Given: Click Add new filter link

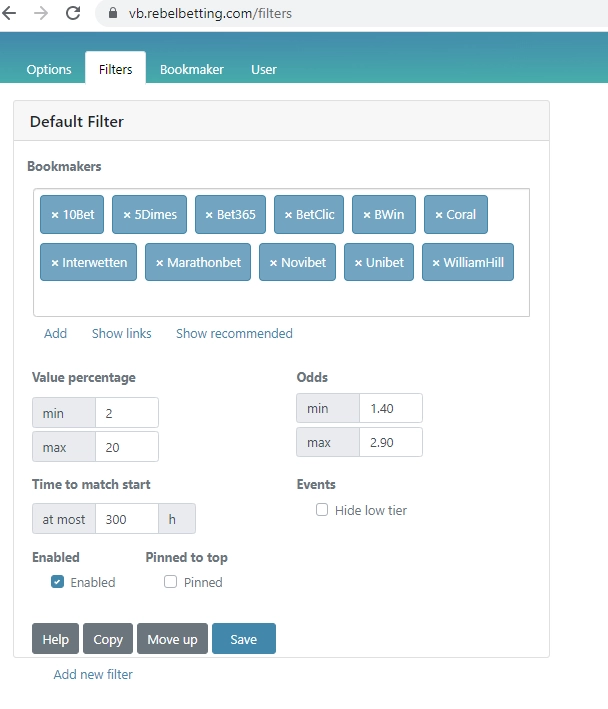Looking at the screenshot, I should [93, 674].
